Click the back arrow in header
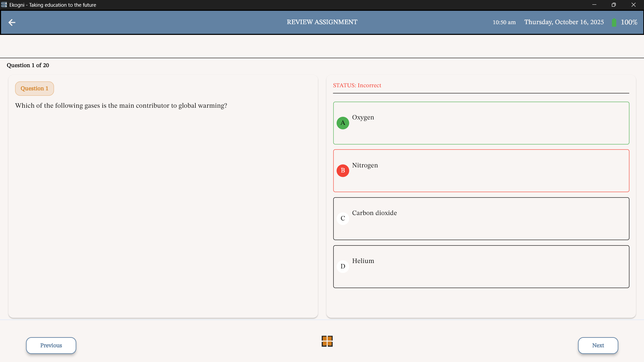 (12, 22)
